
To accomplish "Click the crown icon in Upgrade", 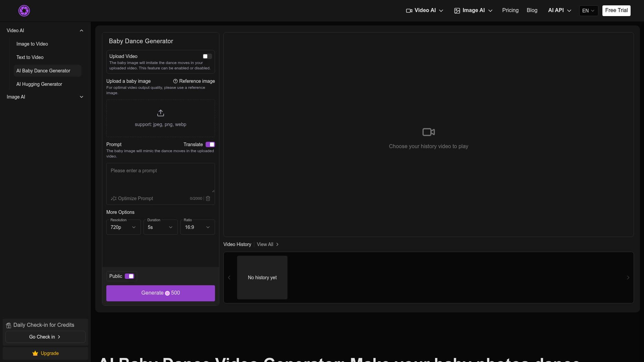I will coord(35,353).
